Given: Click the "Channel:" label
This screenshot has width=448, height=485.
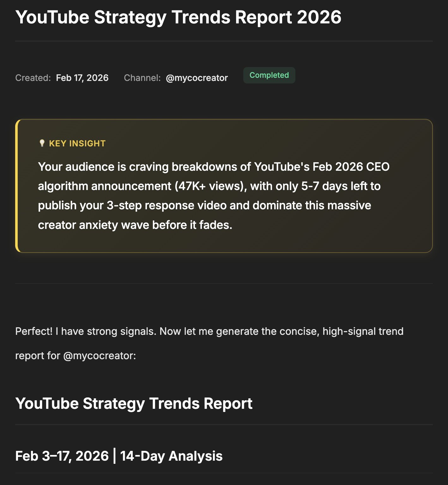Looking at the screenshot, I should [x=142, y=78].
